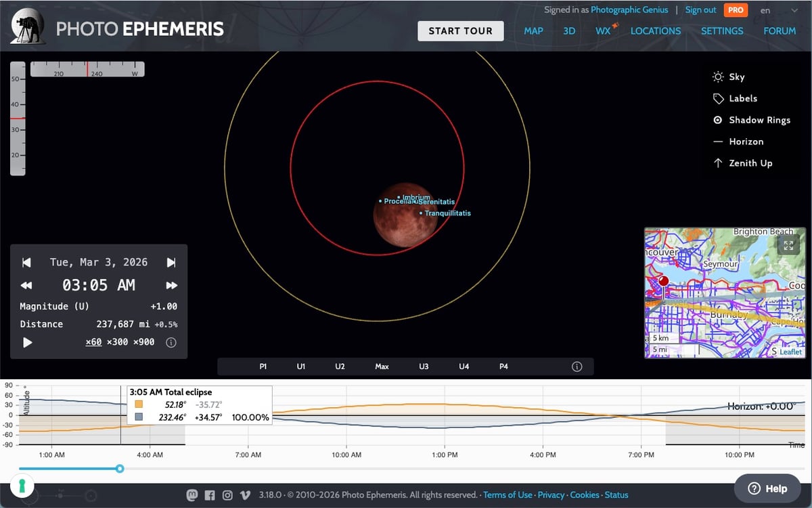Select the Max eclipse phase marker
This screenshot has width=812, height=508.
tap(382, 366)
